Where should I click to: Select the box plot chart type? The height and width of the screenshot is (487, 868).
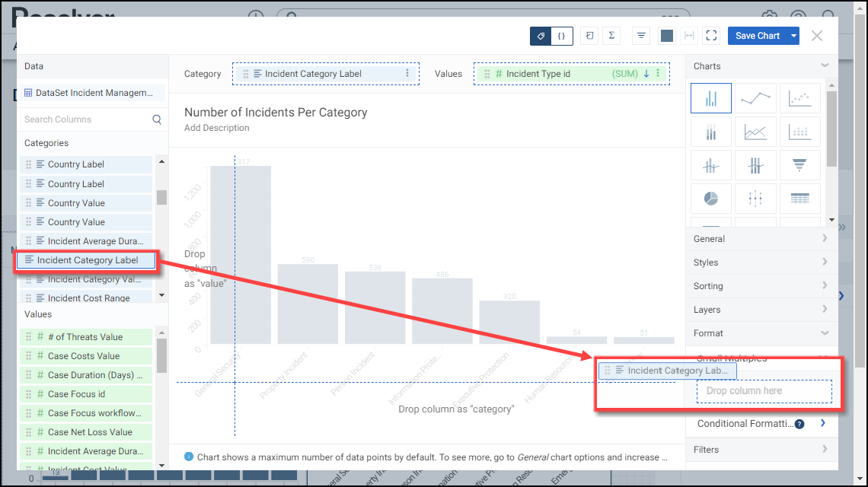[755, 198]
